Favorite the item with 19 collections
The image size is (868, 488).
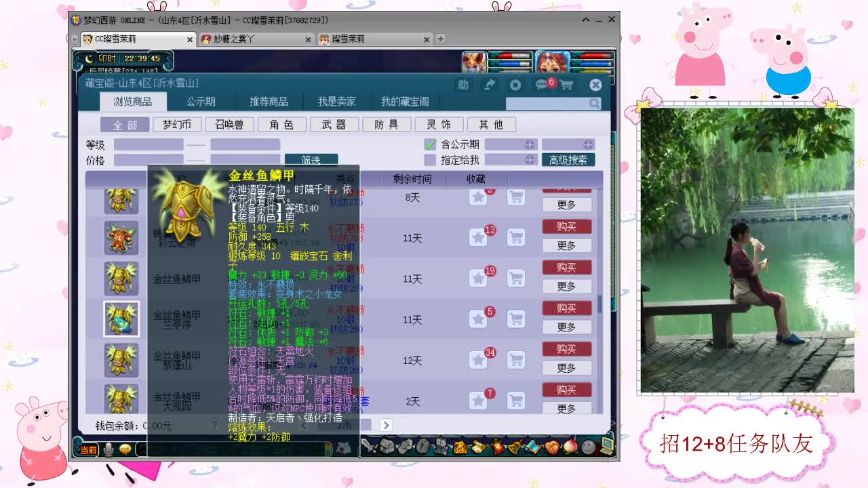tap(479, 279)
